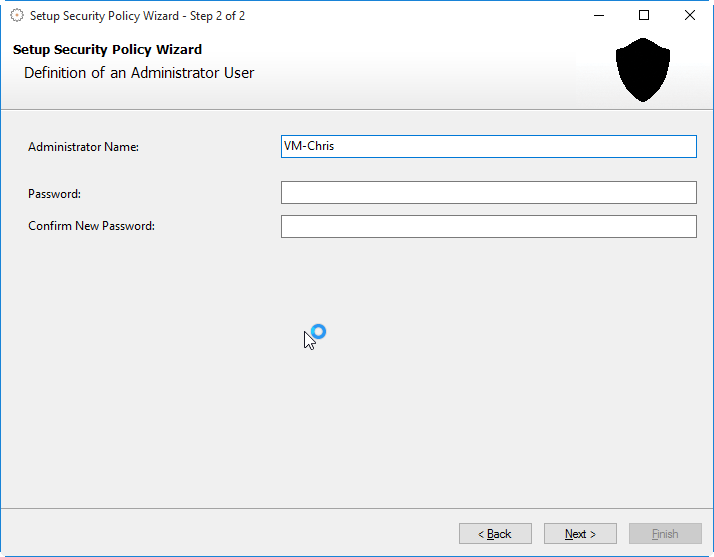Maximize the wizard window
The image size is (714, 557).
click(x=644, y=16)
